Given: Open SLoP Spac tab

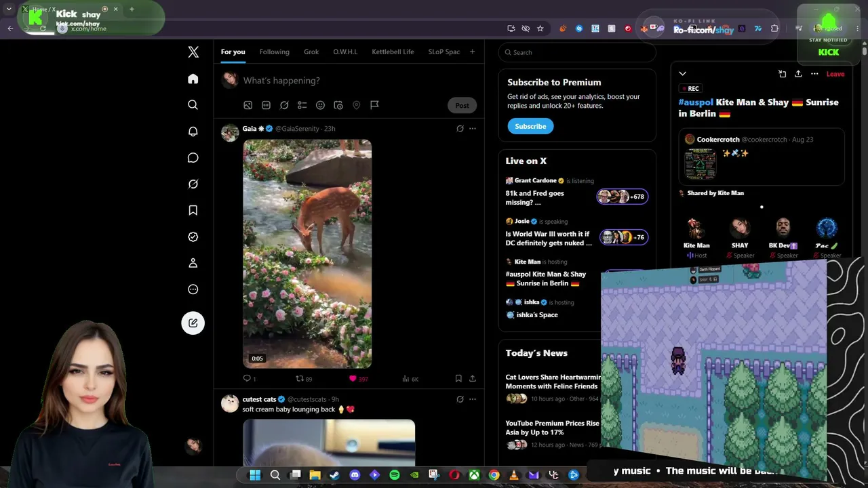Looking at the screenshot, I should click(x=444, y=52).
